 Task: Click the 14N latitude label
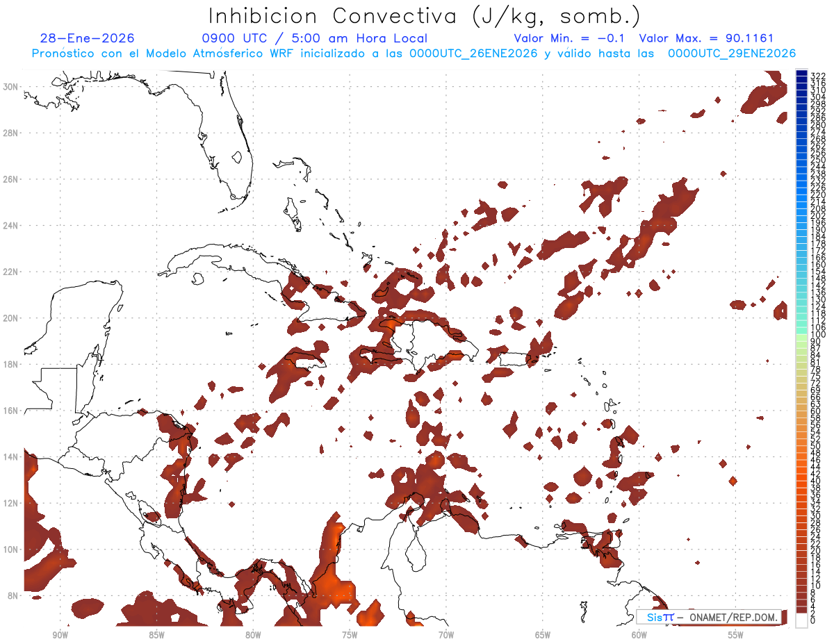coord(10,456)
